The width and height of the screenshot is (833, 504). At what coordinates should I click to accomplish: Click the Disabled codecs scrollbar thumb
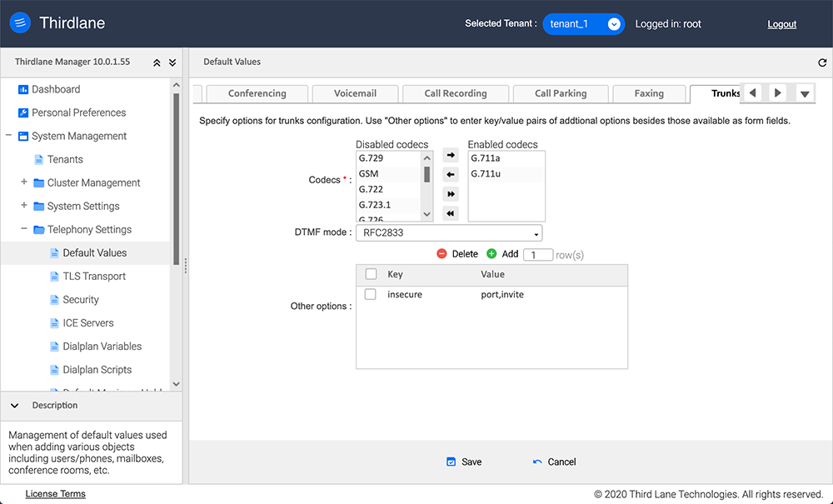click(426, 175)
